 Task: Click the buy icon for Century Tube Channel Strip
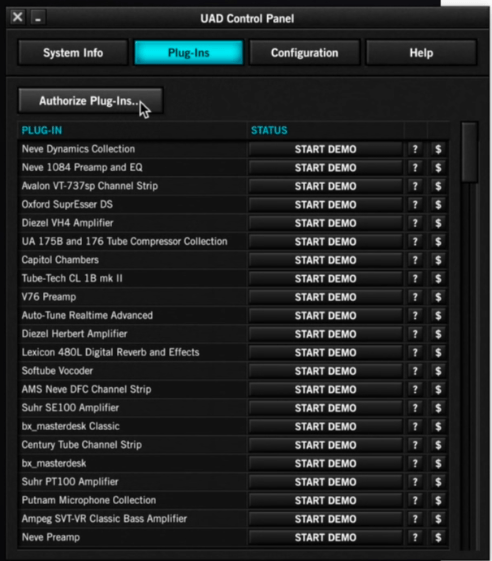(438, 445)
